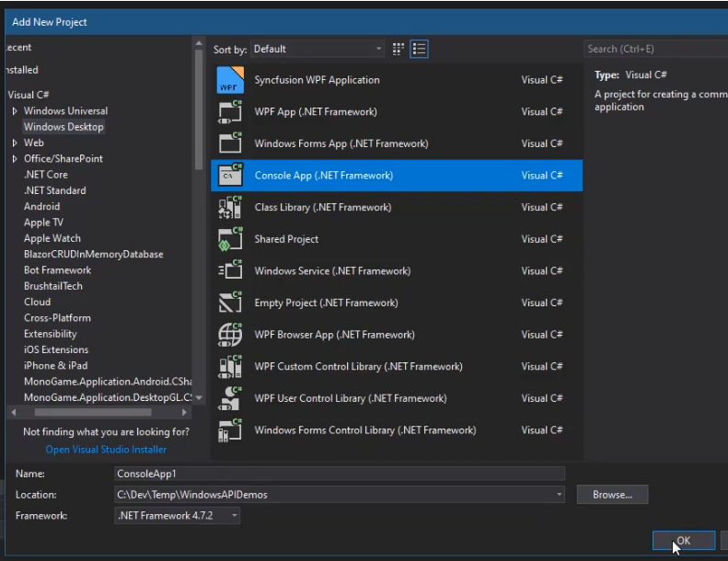Click tree horizontal scrollbar right arrow
Image resolution: width=728 pixels, height=561 pixels.
[184, 412]
